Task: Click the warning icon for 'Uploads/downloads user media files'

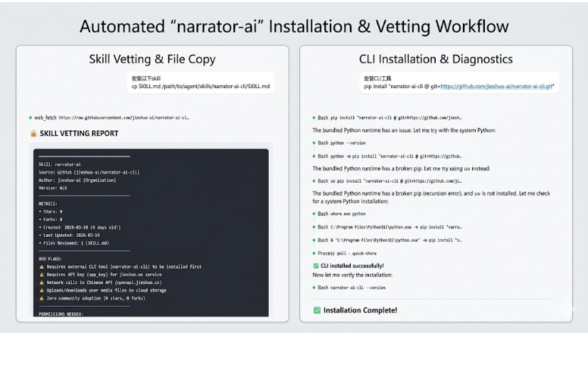Action: [42, 290]
